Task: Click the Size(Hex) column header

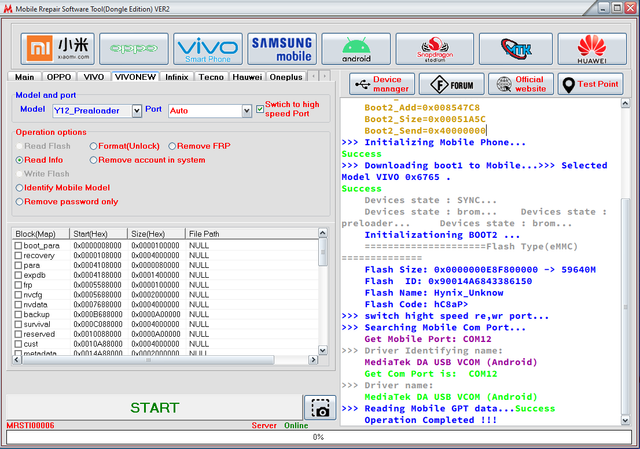Action: [156, 234]
